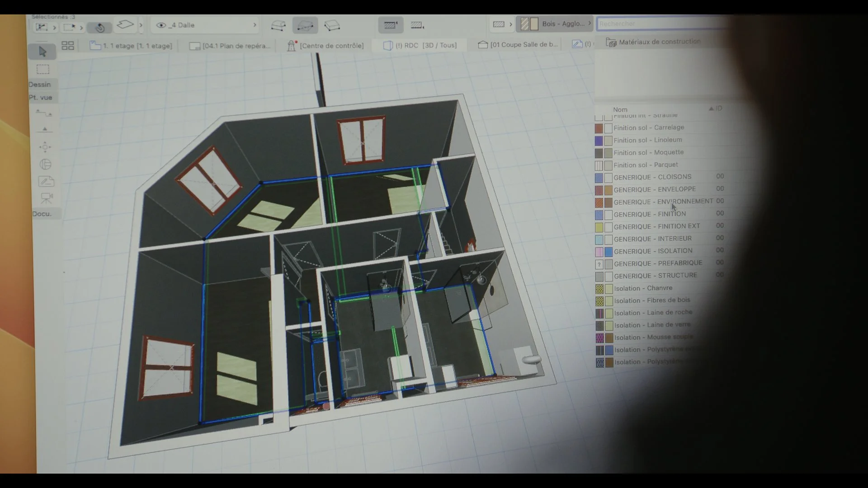
Task: Select Isolation - Chanvre material
Action: 643,288
